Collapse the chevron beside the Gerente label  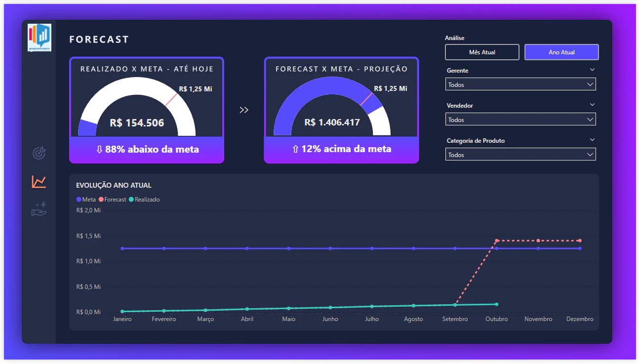[x=592, y=70]
